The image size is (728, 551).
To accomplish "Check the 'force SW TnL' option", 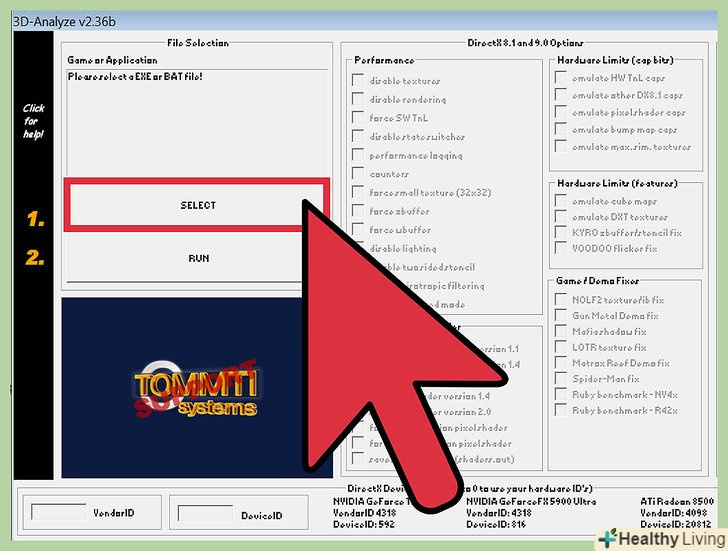I will click(358, 117).
